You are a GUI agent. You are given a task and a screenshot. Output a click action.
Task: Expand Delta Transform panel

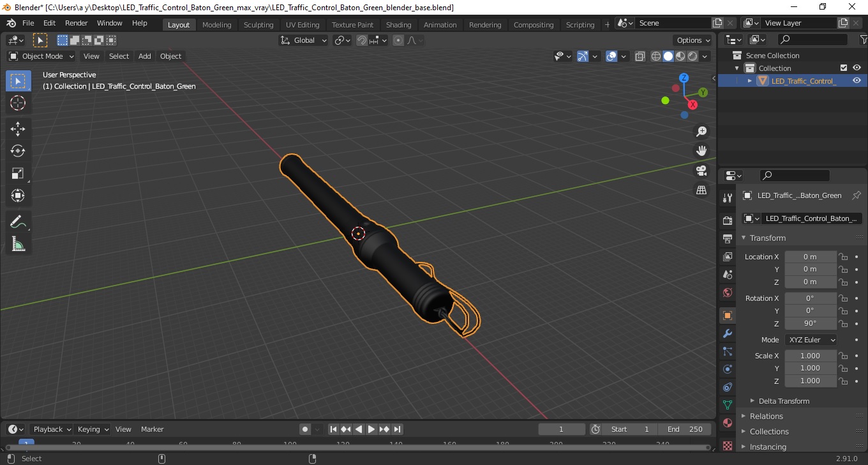pos(784,401)
